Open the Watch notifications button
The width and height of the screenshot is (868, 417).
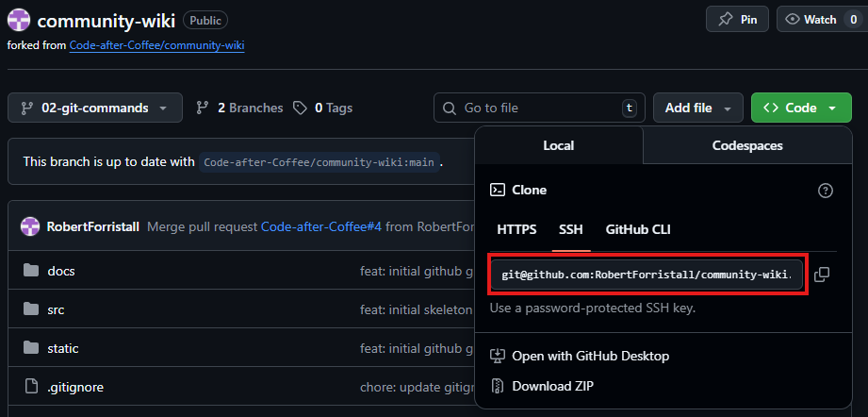822,20
